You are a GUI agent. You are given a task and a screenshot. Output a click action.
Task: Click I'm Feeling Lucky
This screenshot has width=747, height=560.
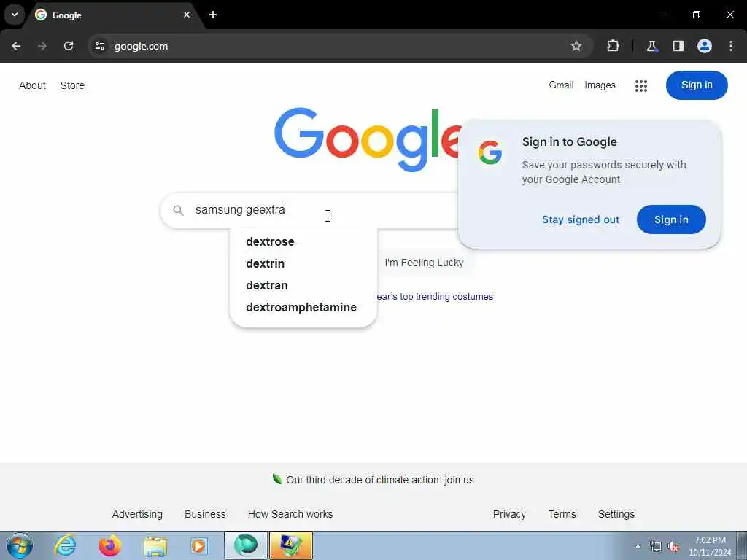point(424,262)
